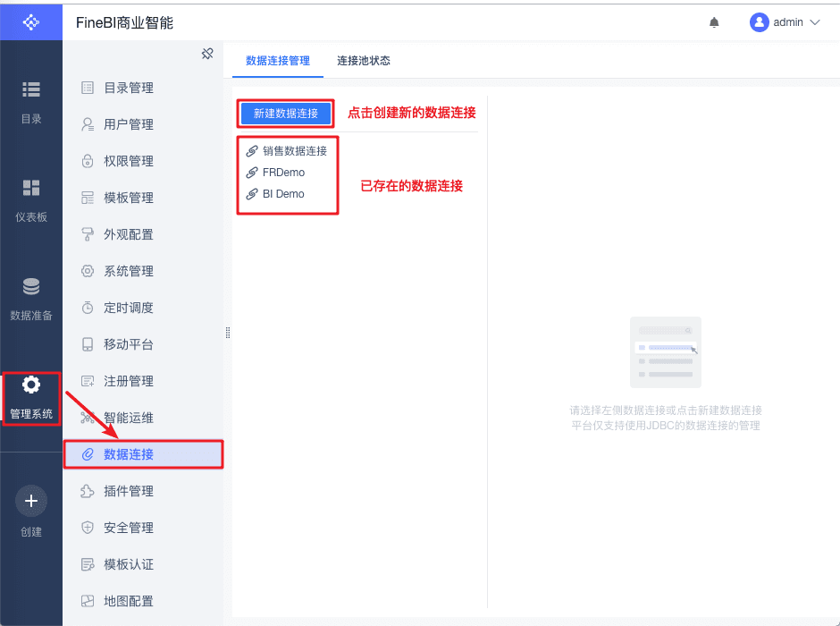Click the 注册管理 icon

[88, 381]
